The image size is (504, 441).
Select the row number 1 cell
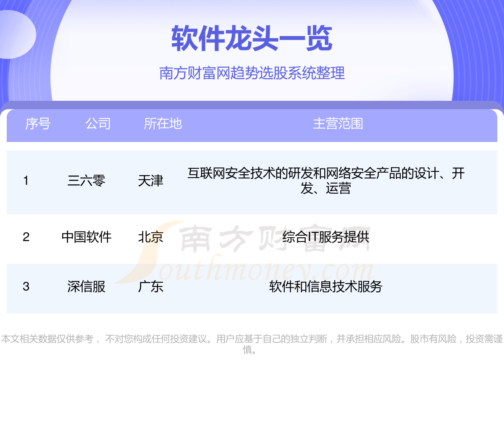pyautogui.click(x=26, y=181)
